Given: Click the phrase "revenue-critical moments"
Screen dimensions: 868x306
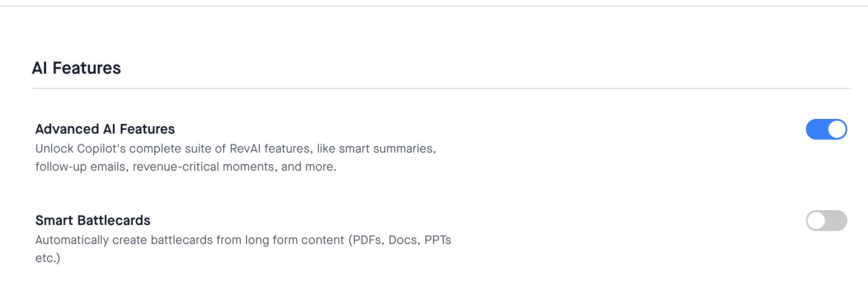Looking at the screenshot, I should coord(205,167).
